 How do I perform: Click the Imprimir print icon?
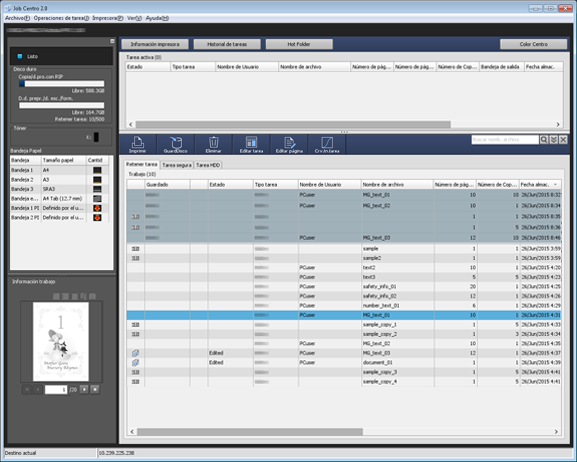pyautogui.click(x=138, y=144)
